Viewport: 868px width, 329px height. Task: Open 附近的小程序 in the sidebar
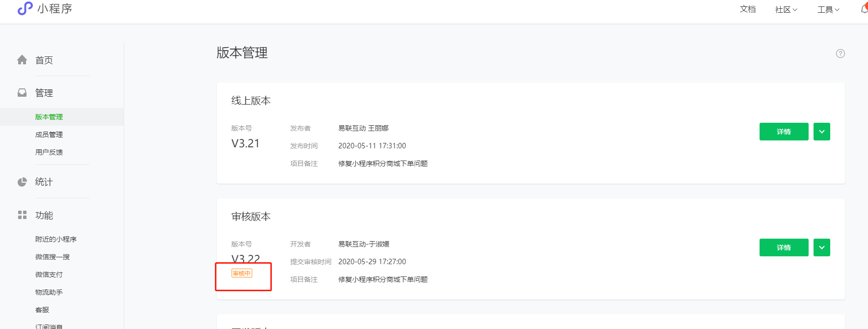point(56,239)
